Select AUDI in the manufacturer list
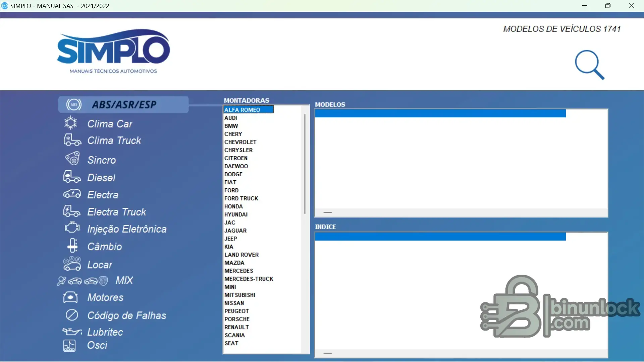Viewport: 644px width, 362px height. pos(231,118)
